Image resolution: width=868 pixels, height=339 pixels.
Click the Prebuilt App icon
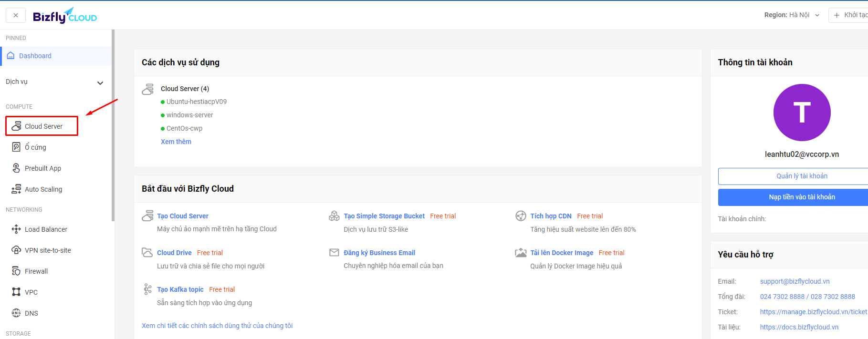(x=16, y=168)
